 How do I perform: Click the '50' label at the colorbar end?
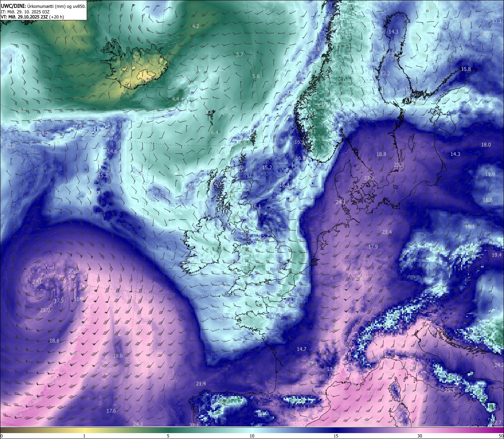pyautogui.click(x=500, y=436)
